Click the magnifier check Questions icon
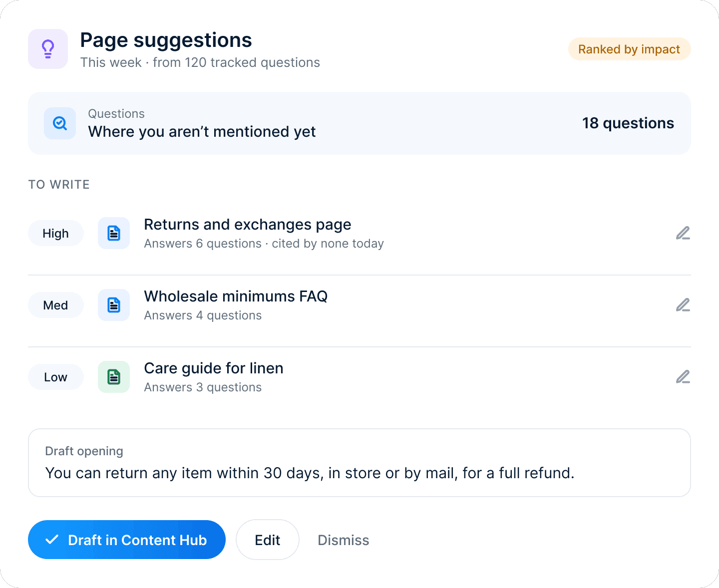Screen dimensions: 719x588 tap(60, 123)
